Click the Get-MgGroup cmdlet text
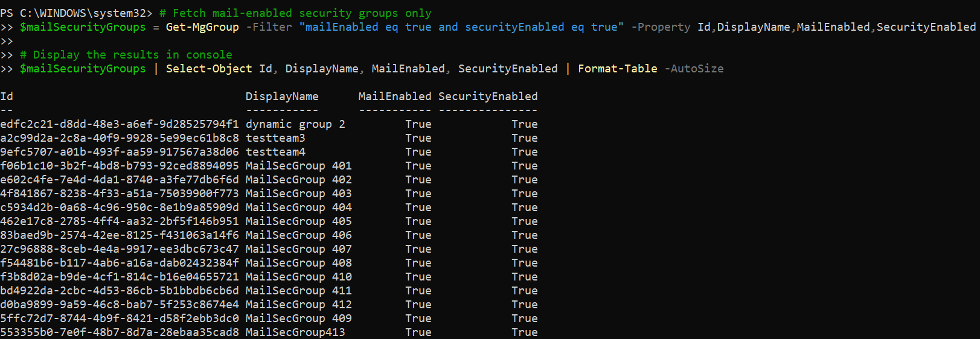Viewport: 980px width, 339px height. click(202, 27)
